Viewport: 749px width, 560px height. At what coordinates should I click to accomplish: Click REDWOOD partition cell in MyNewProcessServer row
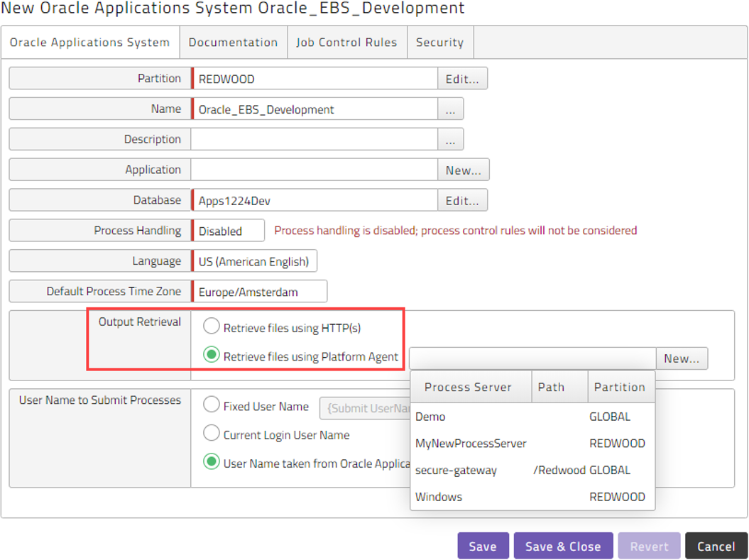617,444
